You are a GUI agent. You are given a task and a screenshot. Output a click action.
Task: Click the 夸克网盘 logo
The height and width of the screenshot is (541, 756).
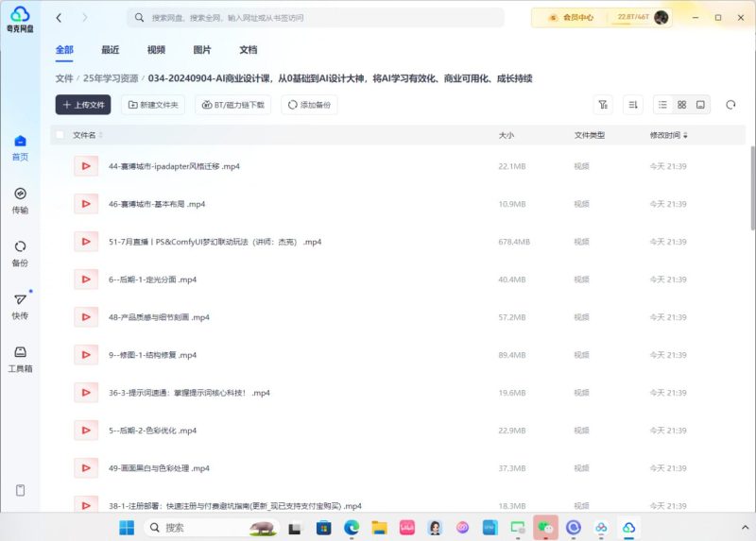coord(20,19)
